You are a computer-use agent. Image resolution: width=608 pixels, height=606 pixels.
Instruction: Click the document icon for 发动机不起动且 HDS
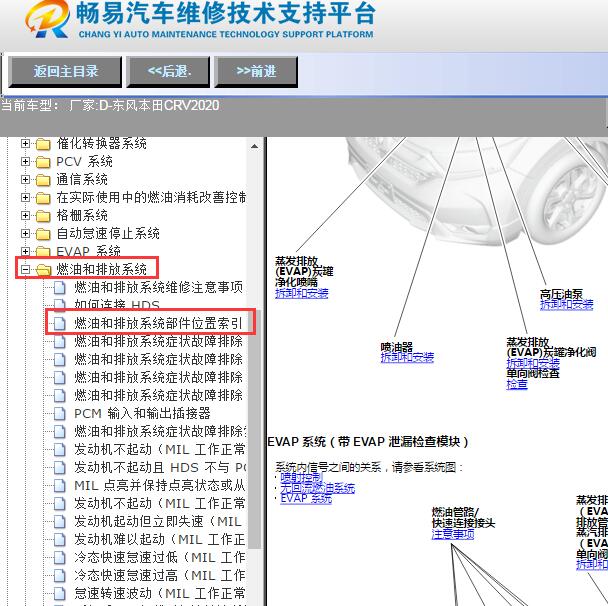pos(59,468)
